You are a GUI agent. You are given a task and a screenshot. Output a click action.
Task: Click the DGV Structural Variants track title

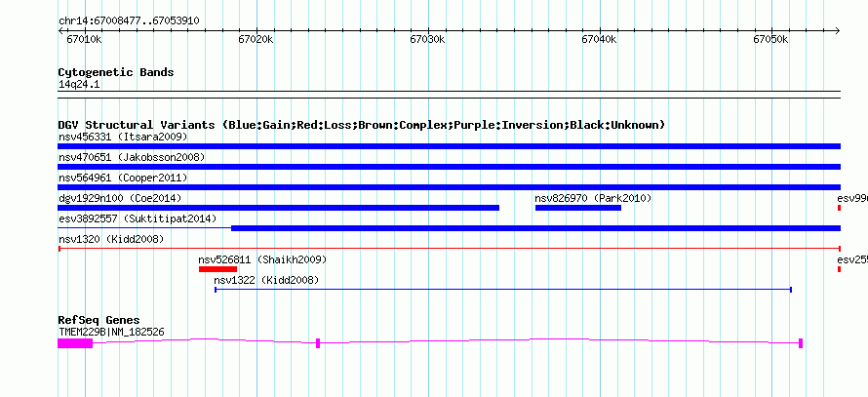pos(361,125)
